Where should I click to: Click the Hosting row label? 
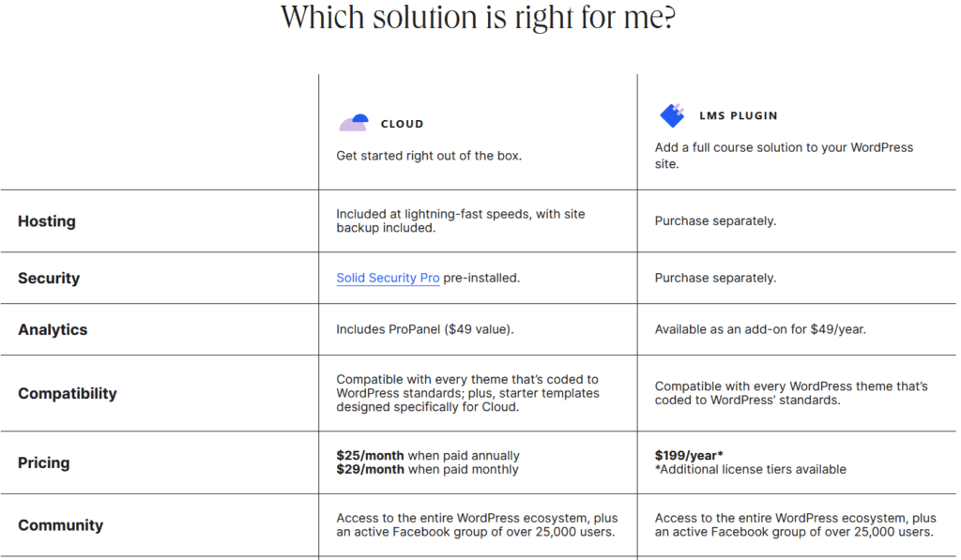(x=47, y=221)
